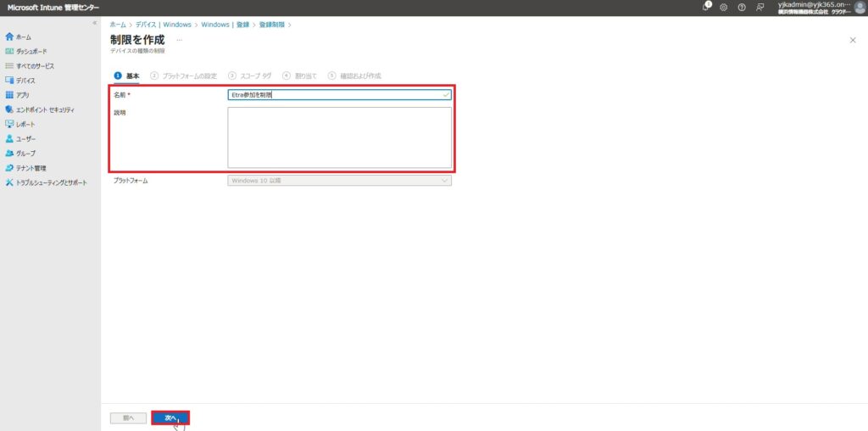This screenshot has width=868, height=431.
Task: Open the notifications bell icon
Action: pos(706,7)
